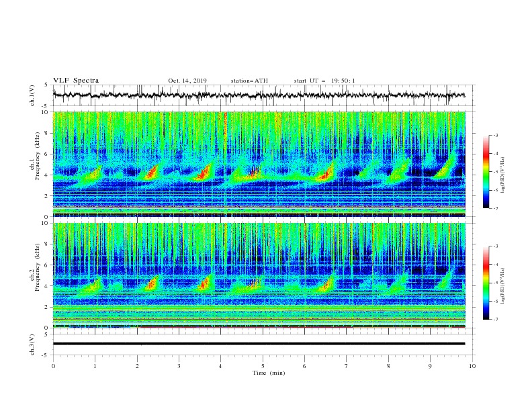Image resolution: width=532 pixels, height=411 pixels.
Task: Click the "-3" tick on ch.2 colorbar
Action: coord(496,246)
